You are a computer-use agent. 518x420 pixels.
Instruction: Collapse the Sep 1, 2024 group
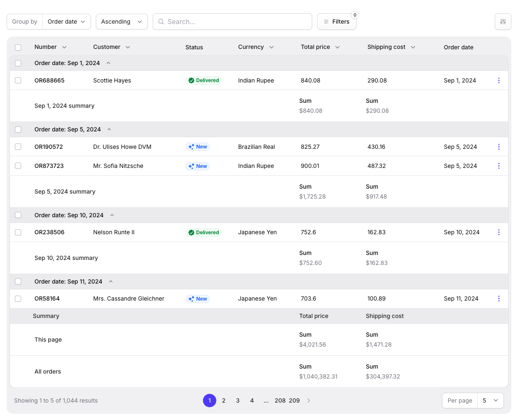click(x=108, y=63)
